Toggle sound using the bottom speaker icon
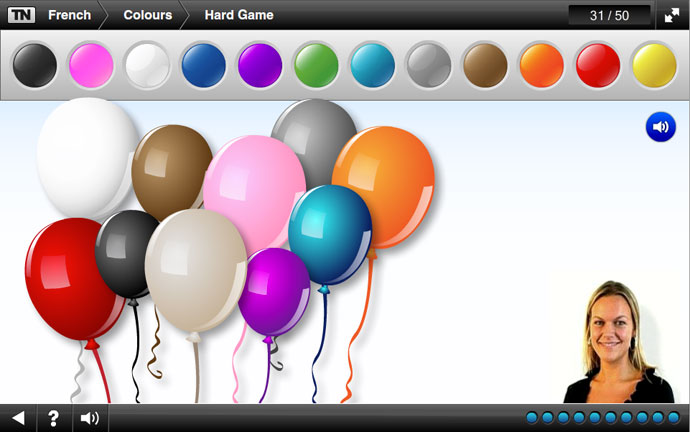Image resolution: width=690 pixels, height=432 pixels. pos(90,418)
